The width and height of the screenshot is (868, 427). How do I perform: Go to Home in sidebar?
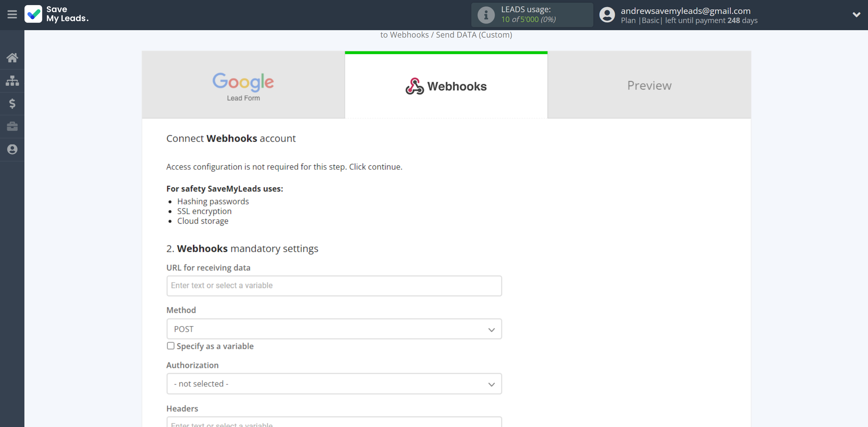pos(12,58)
